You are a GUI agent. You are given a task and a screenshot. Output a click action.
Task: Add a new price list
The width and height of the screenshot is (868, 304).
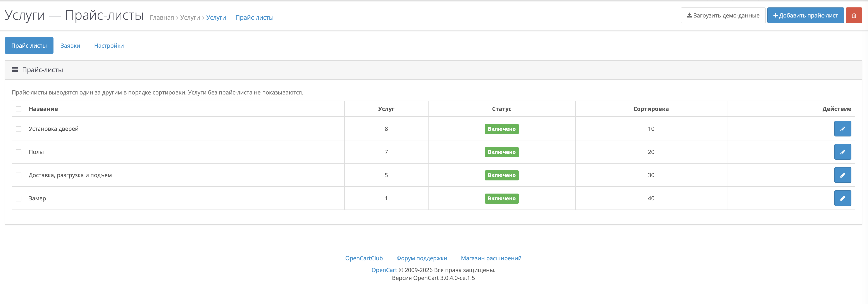[805, 16]
